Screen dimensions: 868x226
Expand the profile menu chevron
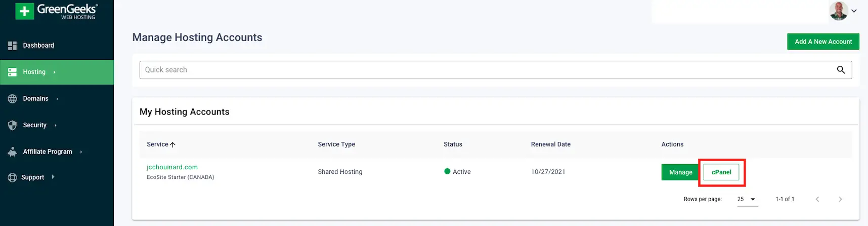(x=854, y=11)
